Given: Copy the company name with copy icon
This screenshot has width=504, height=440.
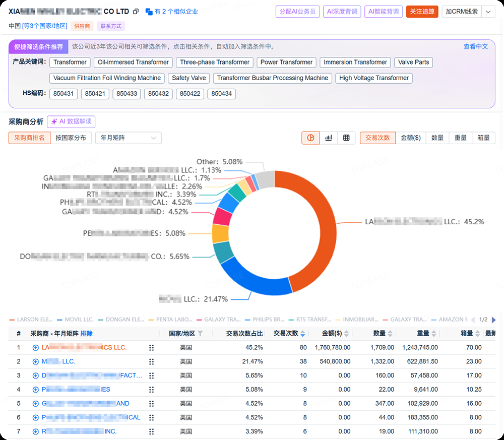Looking at the screenshot, I should click(136, 12).
